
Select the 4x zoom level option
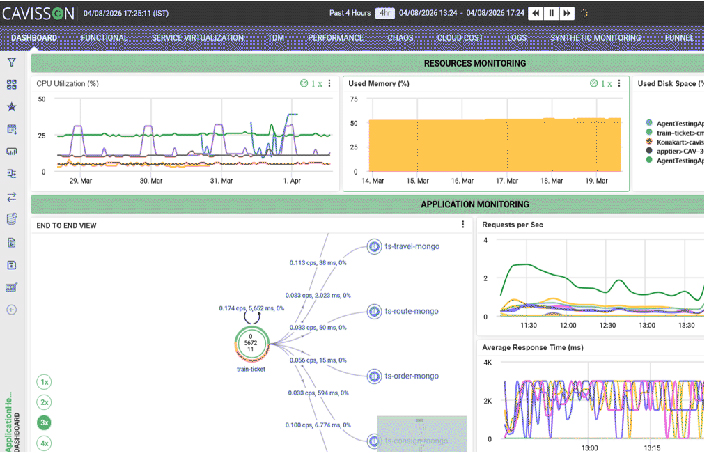coord(44,443)
